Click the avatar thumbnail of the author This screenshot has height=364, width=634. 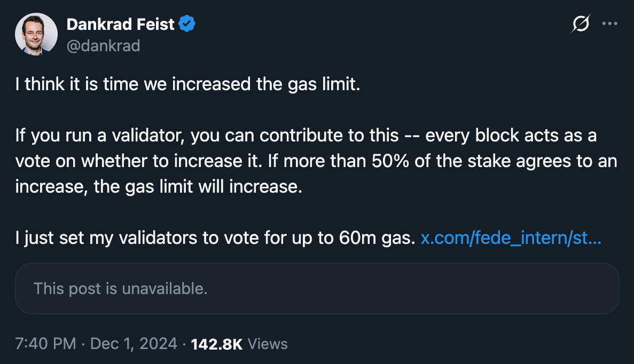[36, 34]
